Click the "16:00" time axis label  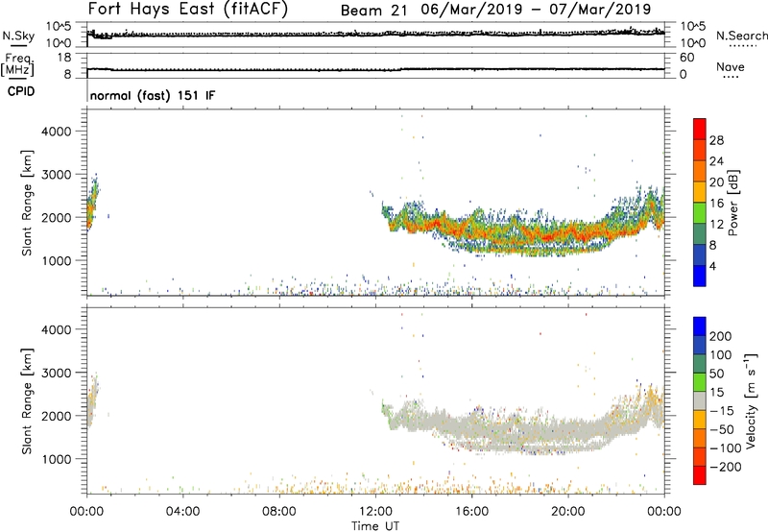click(471, 512)
